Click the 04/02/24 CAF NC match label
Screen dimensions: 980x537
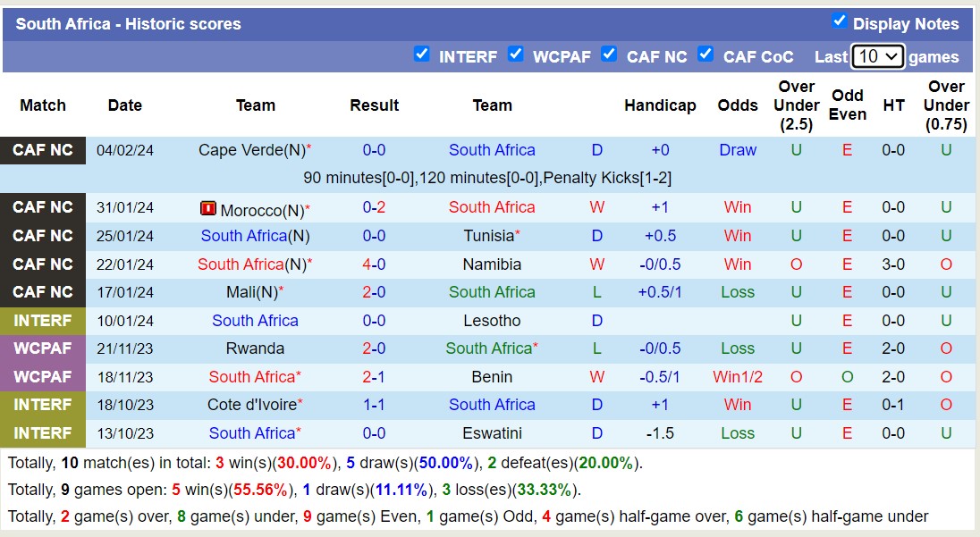[43, 150]
